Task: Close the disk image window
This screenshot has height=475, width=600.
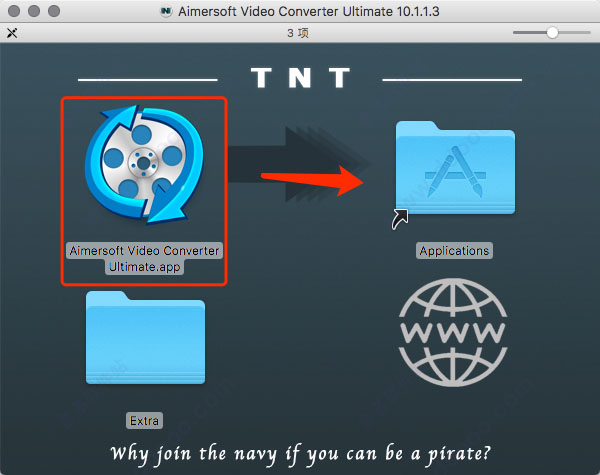Action: (14, 11)
